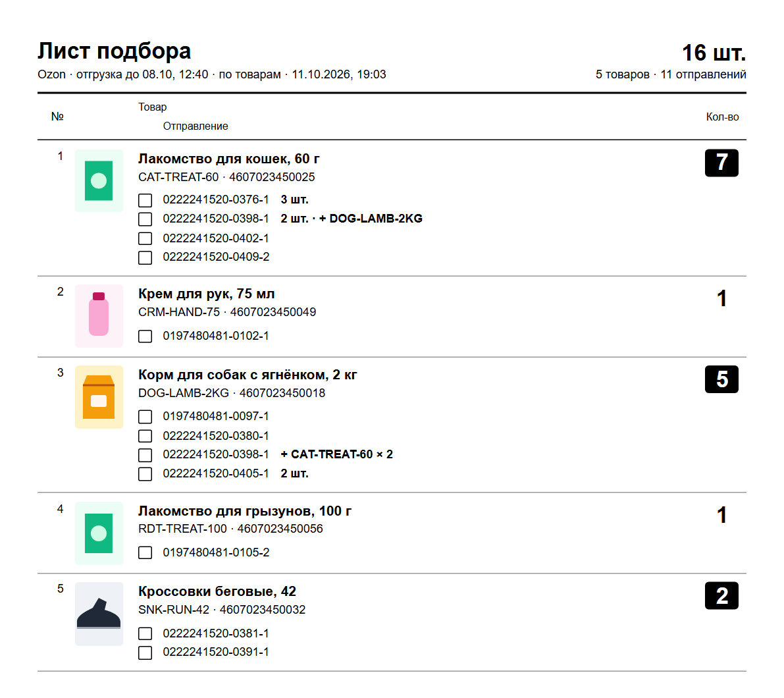Click the "5 товаров · 11 отправлений" summary
Image resolution: width=784 pixels, height=698 pixels.
[x=671, y=74]
